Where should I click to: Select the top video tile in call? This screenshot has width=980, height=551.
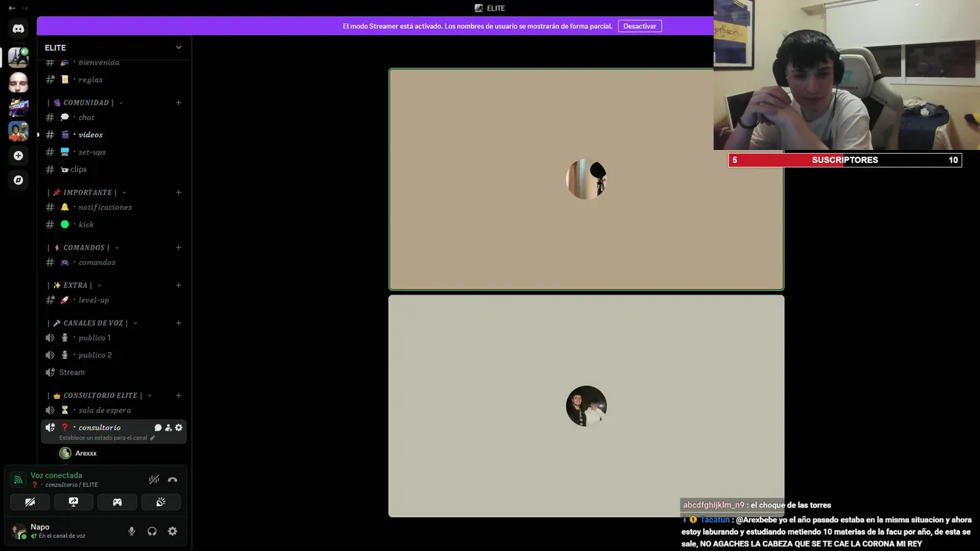586,180
